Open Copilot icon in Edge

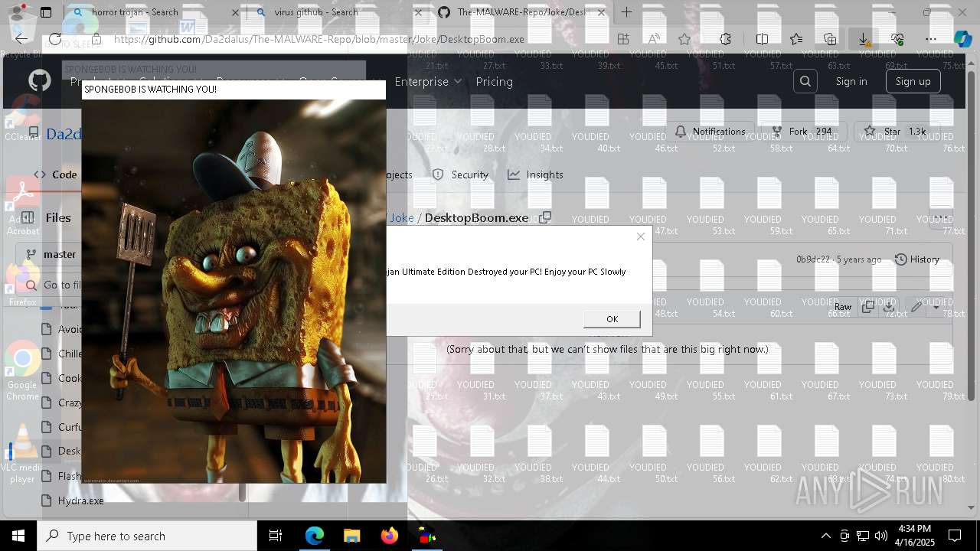pyautogui.click(x=962, y=39)
